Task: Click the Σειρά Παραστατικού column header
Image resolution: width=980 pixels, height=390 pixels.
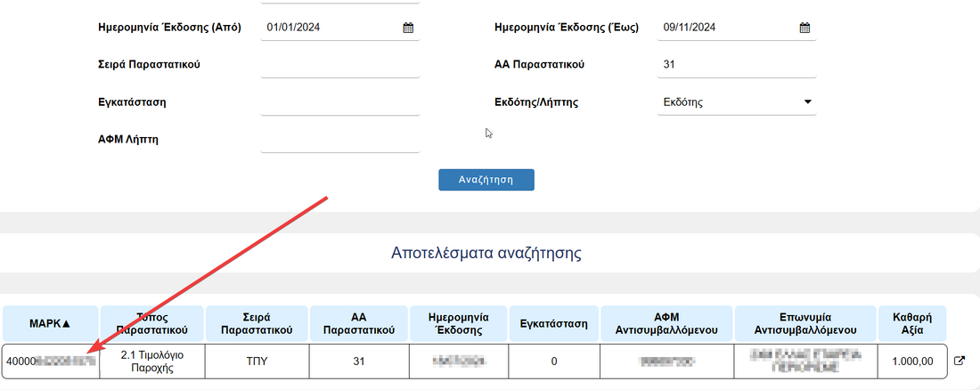Action: [257, 323]
